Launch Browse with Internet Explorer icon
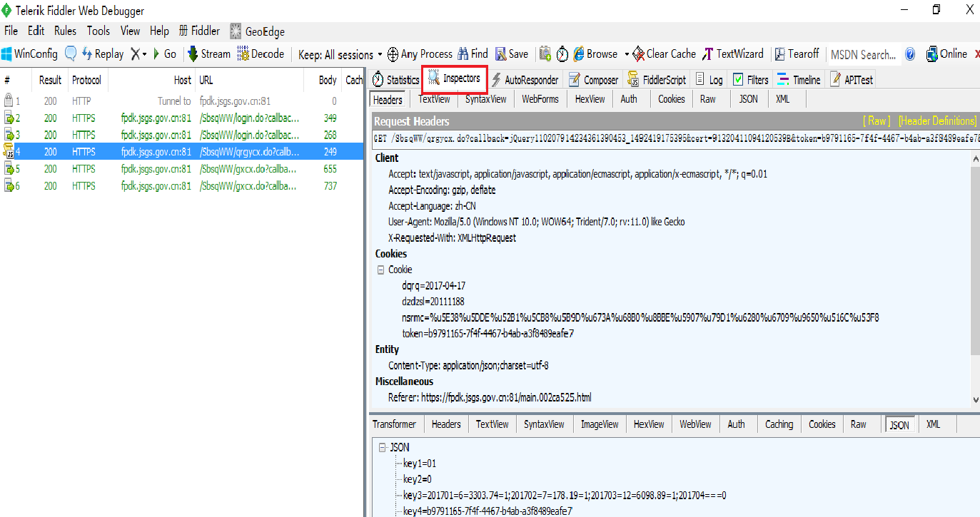This screenshot has height=517, width=980. coord(595,54)
